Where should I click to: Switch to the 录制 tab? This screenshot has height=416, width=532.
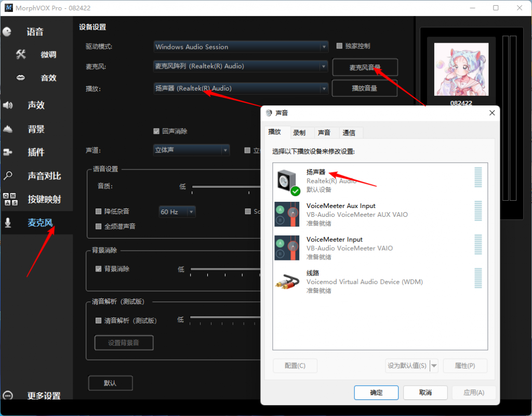(x=302, y=133)
